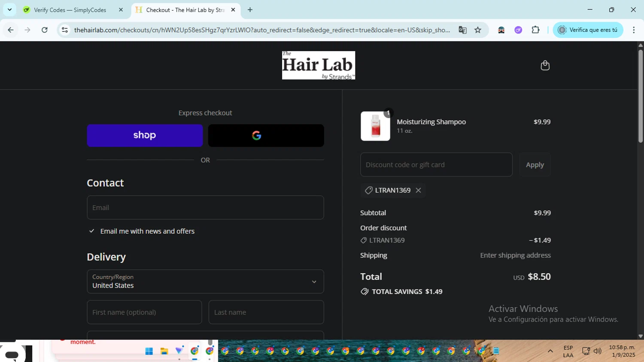Click the First name (optional) field
644x362 pixels.
(x=144, y=312)
